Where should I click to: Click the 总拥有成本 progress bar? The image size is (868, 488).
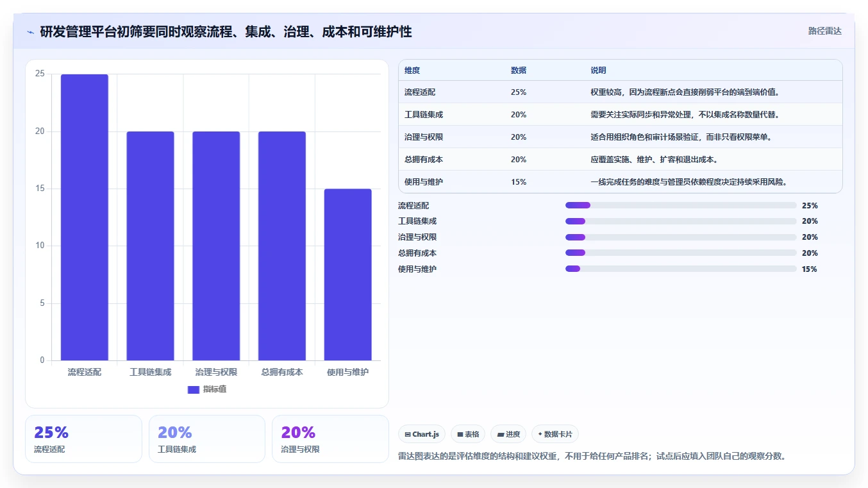click(681, 253)
